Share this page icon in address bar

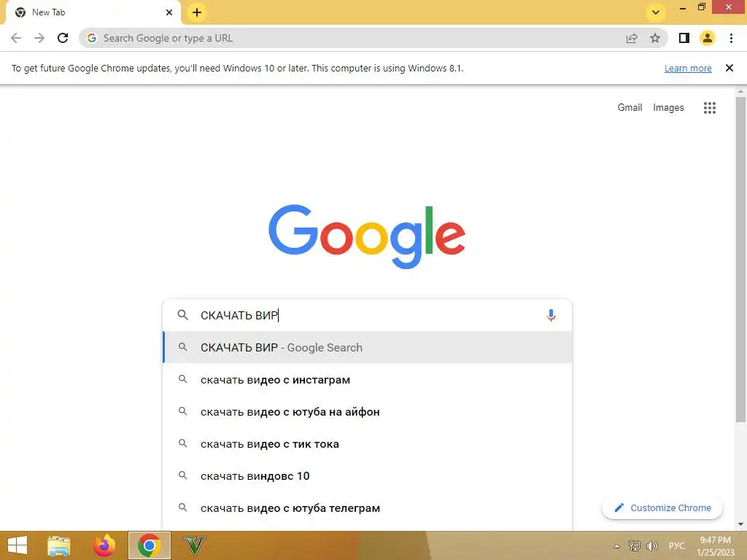coord(632,38)
